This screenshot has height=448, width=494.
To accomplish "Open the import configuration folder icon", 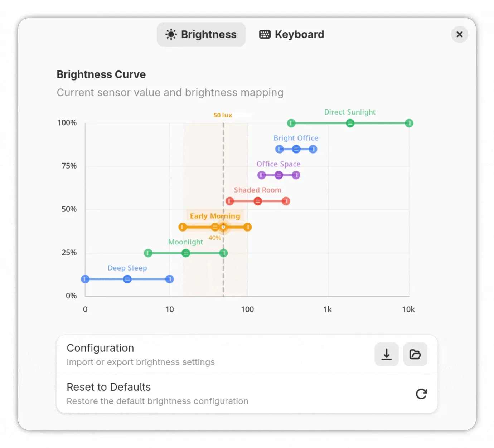I will click(x=415, y=354).
